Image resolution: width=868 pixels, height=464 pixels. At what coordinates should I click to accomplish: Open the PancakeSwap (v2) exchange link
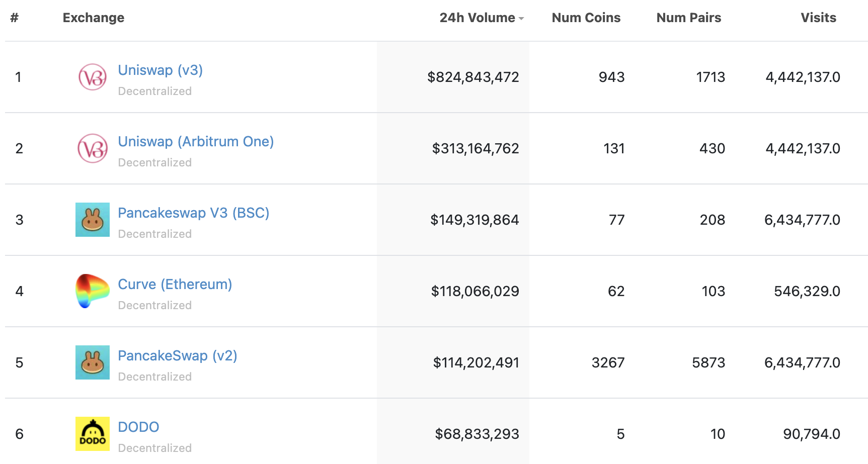[177, 355]
